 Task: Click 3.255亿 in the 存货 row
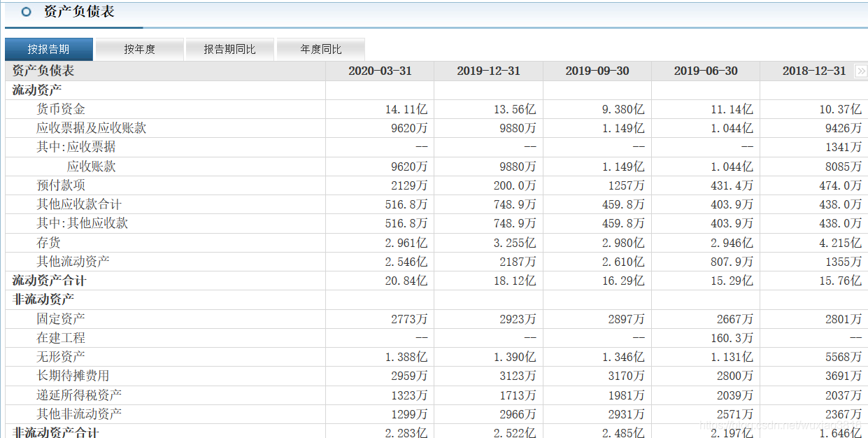[515, 243]
